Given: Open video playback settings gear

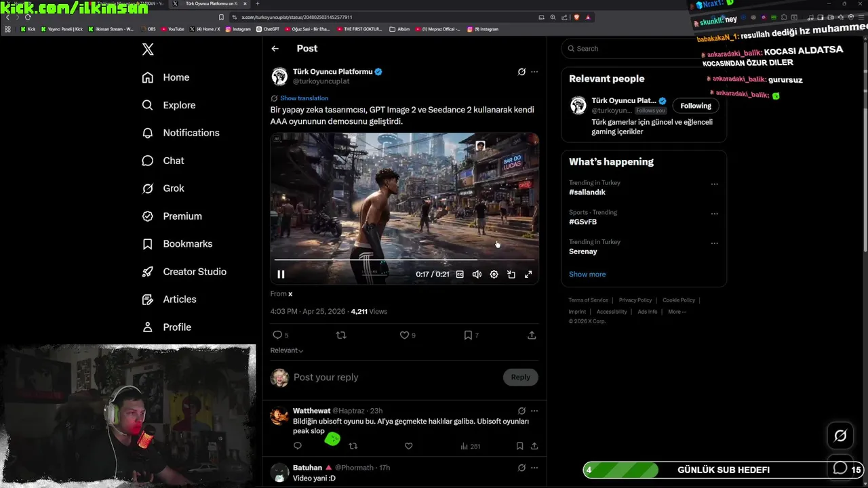Looking at the screenshot, I should (494, 274).
